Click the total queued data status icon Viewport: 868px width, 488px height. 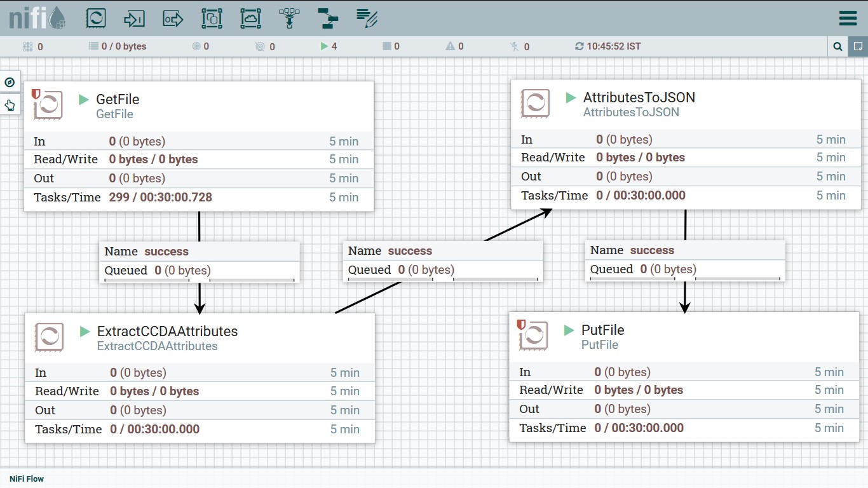click(93, 46)
